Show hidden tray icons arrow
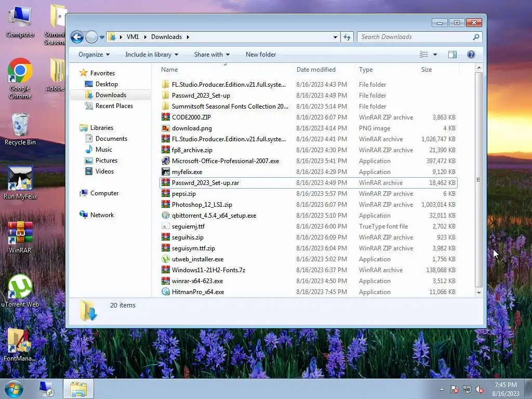The width and height of the screenshot is (532, 399). pyautogui.click(x=442, y=389)
